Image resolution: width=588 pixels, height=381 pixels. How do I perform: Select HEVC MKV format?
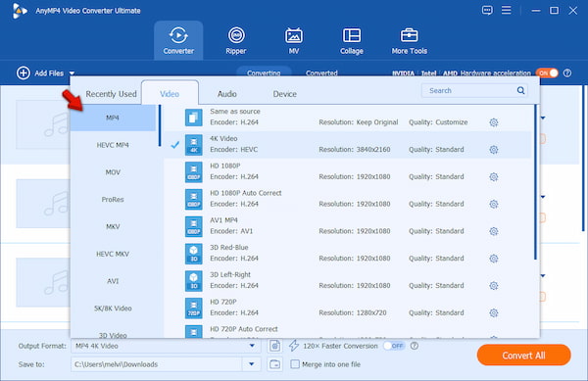pyautogui.click(x=113, y=254)
